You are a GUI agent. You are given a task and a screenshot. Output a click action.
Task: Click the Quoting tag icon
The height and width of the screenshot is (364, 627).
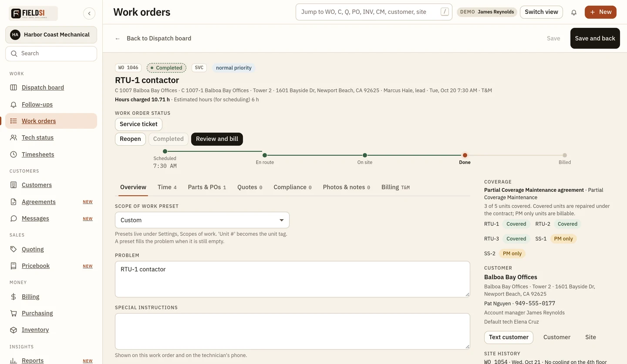[x=13, y=249]
